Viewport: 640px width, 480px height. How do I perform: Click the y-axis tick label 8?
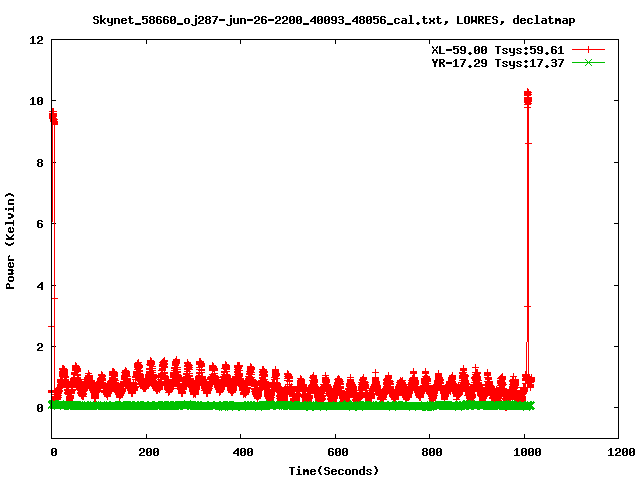point(40,163)
